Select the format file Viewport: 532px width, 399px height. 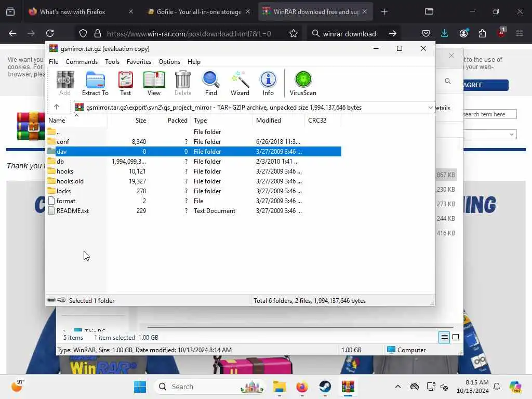click(x=193, y=201)
